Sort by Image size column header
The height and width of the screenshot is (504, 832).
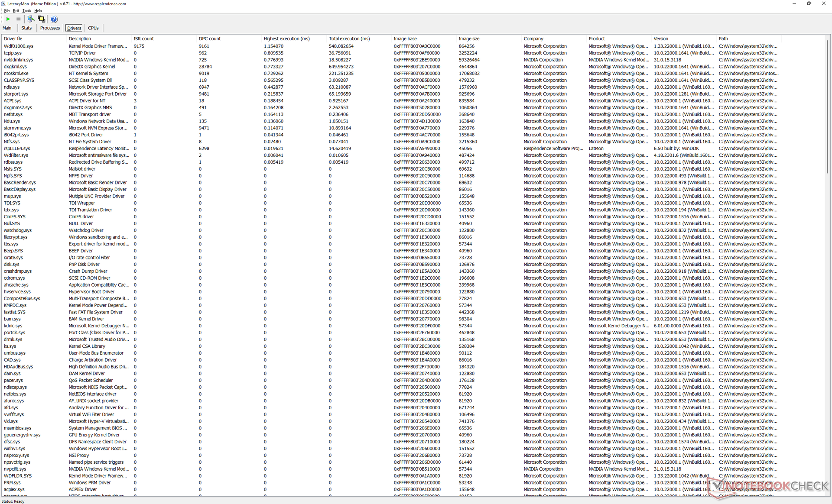click(489, 39)
